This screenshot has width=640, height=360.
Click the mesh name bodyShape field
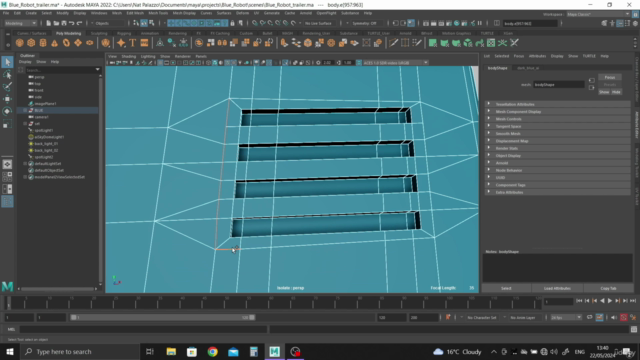click(x=559, y=84)
